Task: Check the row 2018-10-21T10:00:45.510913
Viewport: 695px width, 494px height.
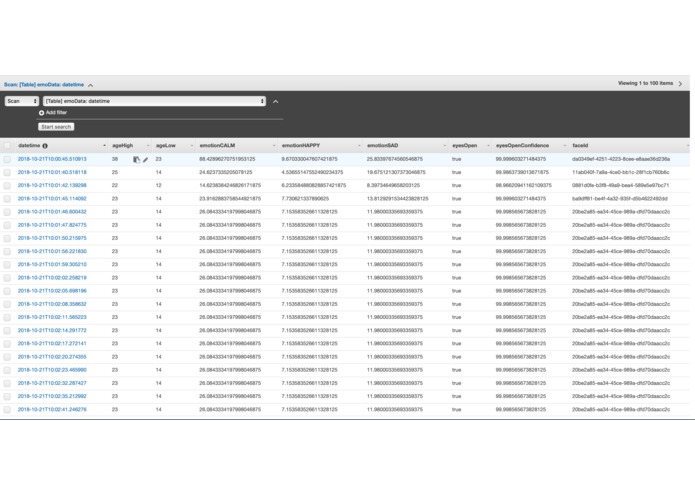Action: pos(7,159)
